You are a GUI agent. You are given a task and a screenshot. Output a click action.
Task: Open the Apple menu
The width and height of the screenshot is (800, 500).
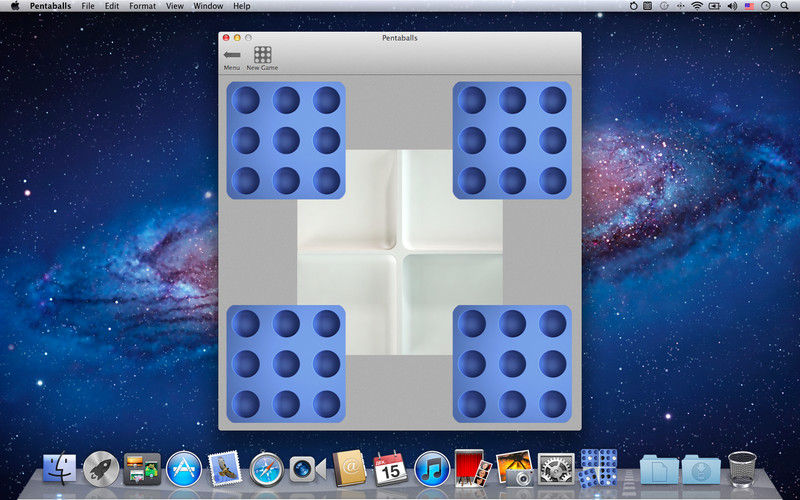coord(15,6)
